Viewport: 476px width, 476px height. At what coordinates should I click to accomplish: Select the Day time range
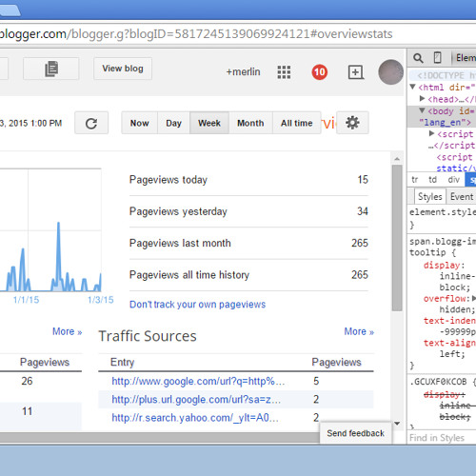173,123
